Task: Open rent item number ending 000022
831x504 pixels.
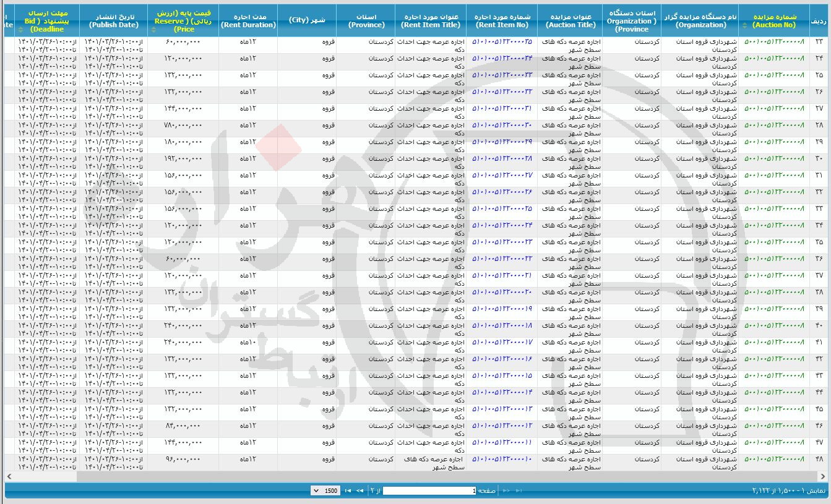Action: [x=502, y=259]
